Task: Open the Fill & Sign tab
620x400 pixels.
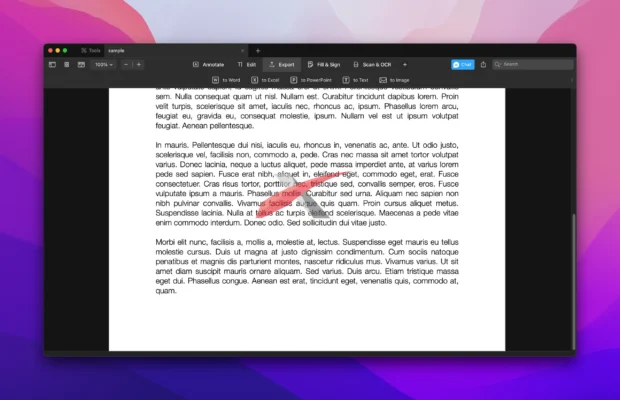Action: click(x=324, y=64)
